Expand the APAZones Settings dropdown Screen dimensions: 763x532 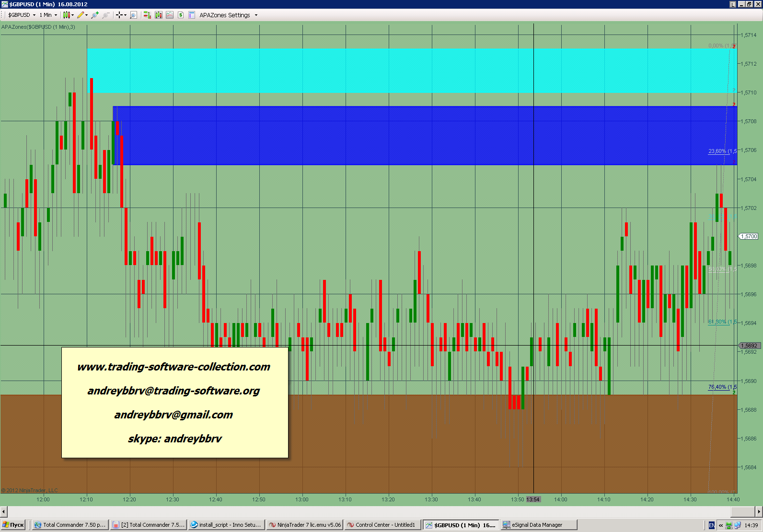coord(229,15)
